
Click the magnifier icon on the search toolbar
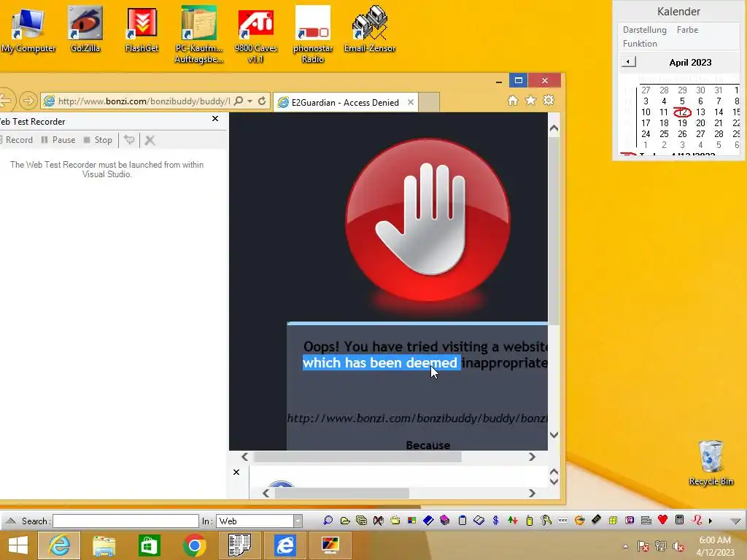(x=328, y=521)
